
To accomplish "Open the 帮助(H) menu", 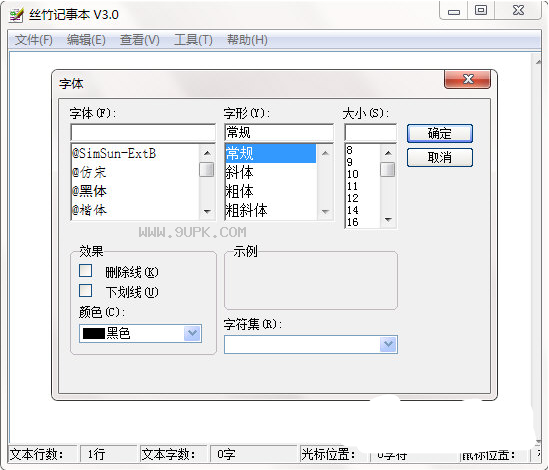I will click(x=247, y=40).
